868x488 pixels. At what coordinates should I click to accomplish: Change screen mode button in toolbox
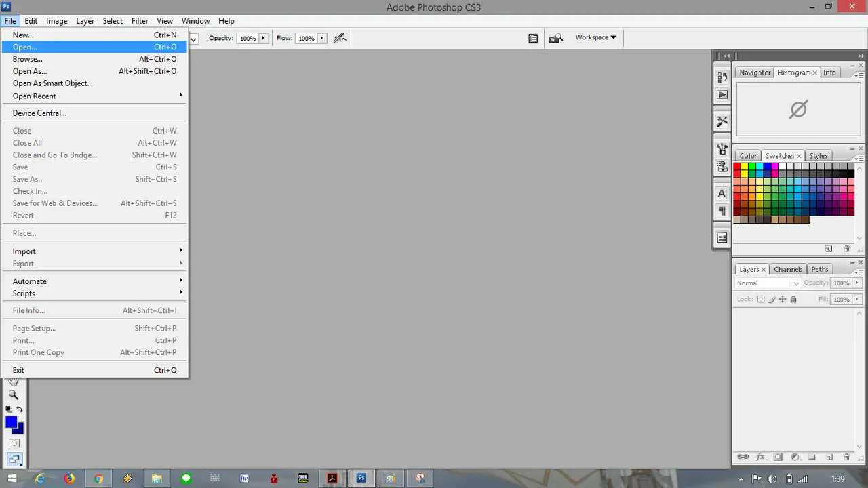coord(14,460)
